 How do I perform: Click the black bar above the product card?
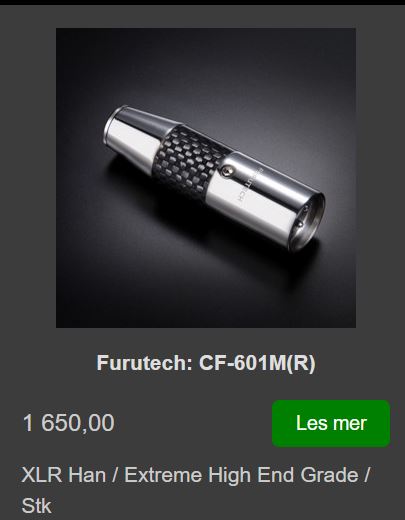point(202,2)
